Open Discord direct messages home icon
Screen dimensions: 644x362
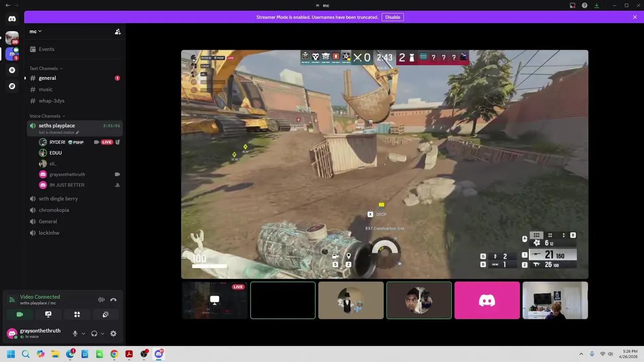[12, 19]
